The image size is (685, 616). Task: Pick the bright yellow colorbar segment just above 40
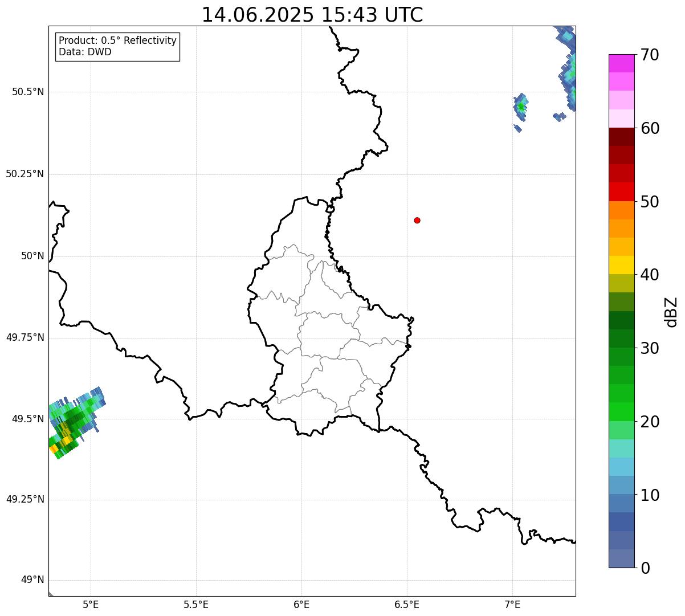621,265
